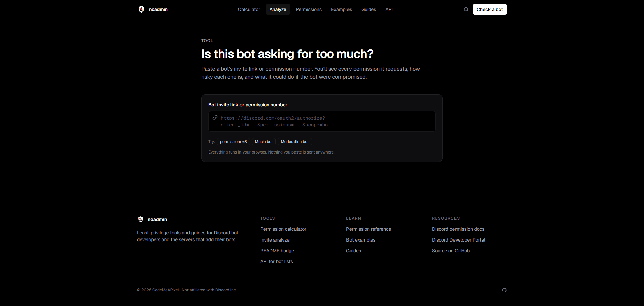
Task: Select the Analyze nav tab
Action: point(278,9)
